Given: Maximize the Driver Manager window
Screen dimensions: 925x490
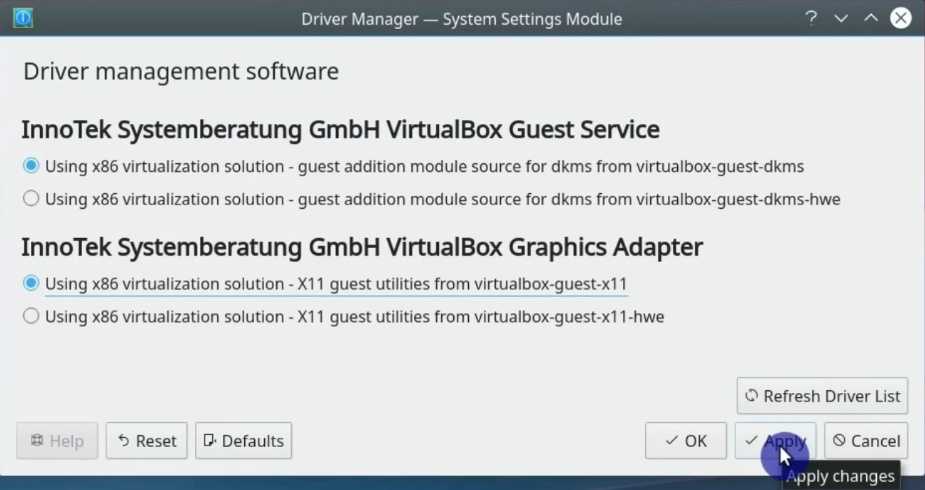Looking at the screenshot, I should coord(870,18).
